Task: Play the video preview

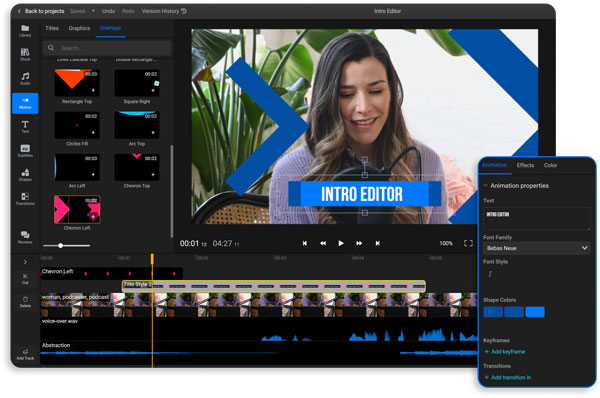Action: tap(341, 243)
